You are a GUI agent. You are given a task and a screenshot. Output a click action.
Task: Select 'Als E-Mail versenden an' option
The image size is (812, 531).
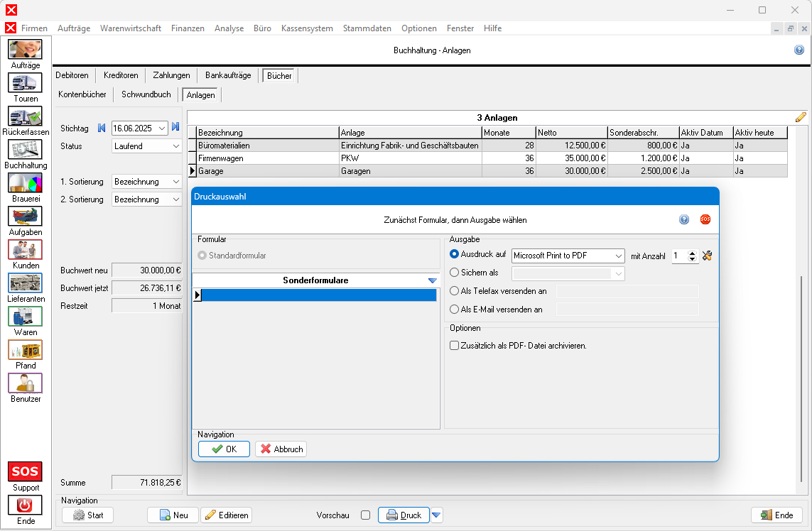[455, 310]
